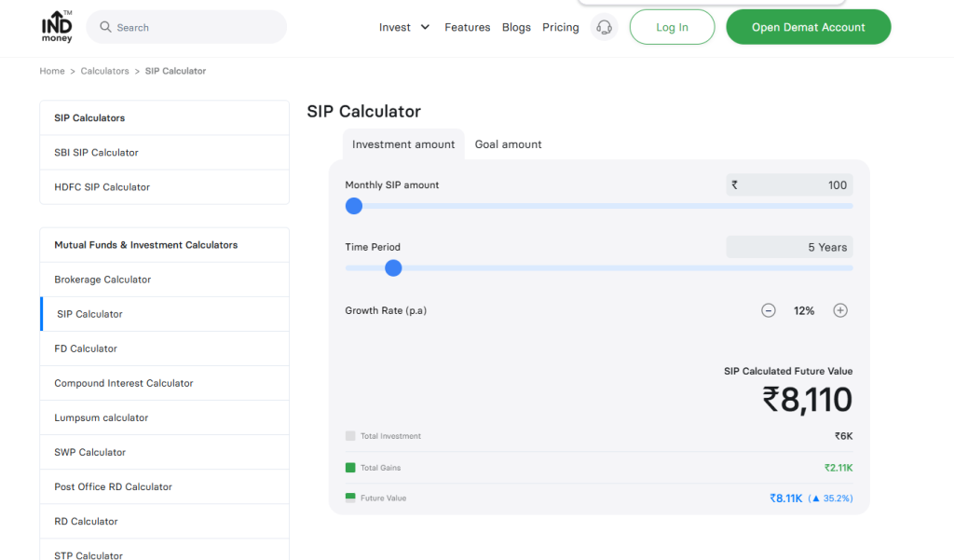The image size is (954, 560).
Task: Click the Time Period slider handle
Action: [x=393, y=267]
